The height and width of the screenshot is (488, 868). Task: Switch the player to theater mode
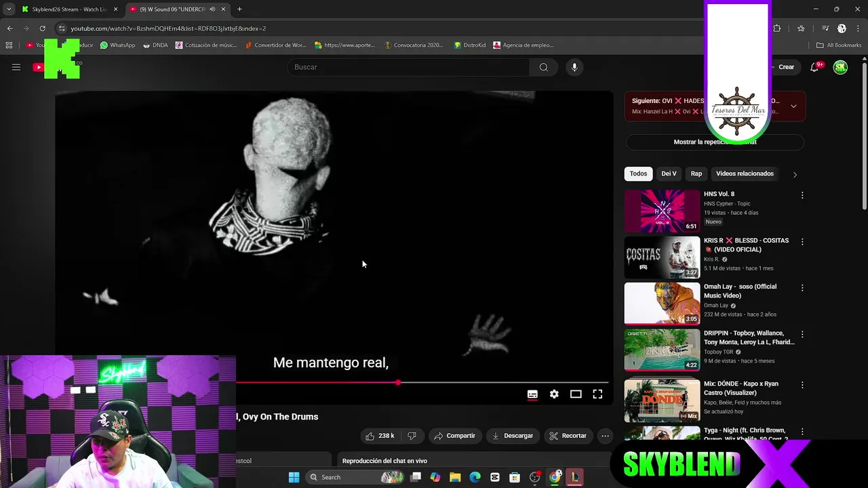pos(576,394)
